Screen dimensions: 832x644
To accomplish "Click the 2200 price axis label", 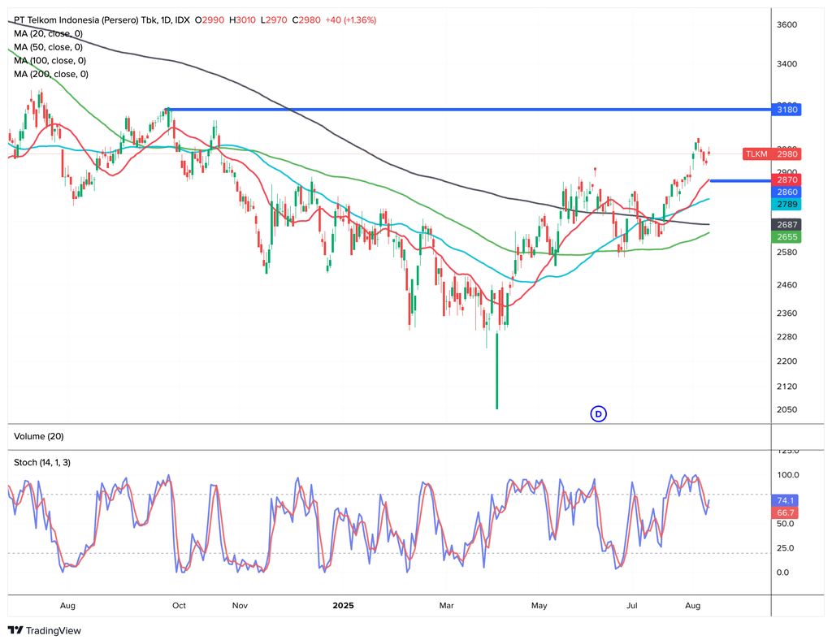I will 786,361.
